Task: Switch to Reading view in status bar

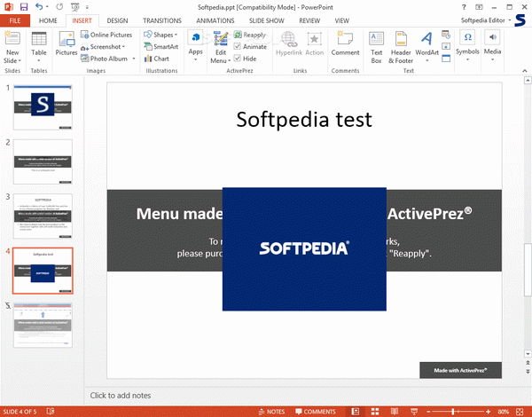Action: [394, 412]
